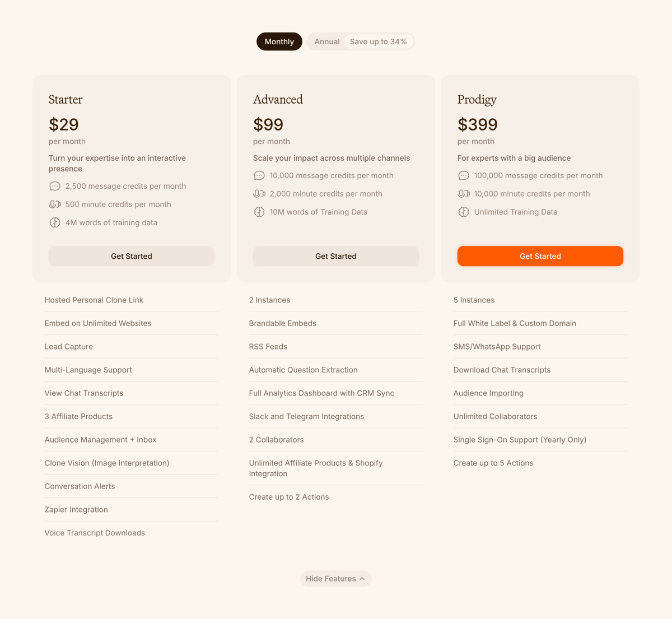Viewport: 672px width, 619px height.
Task: Click the 10M words training data icon on Advanced
Action: (x=259, y=212)
